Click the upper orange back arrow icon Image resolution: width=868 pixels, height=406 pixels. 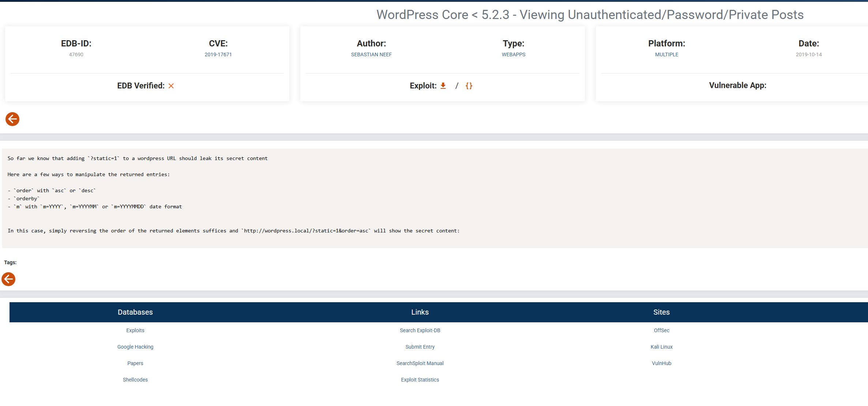click(x=12, y=119)
